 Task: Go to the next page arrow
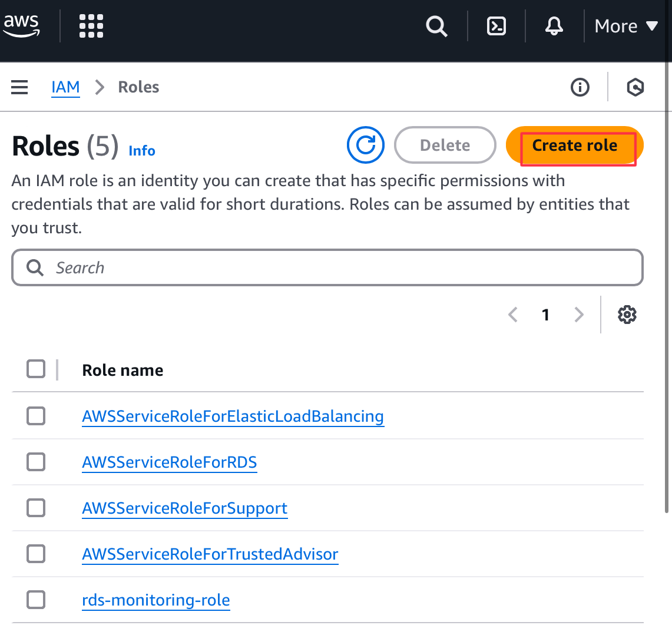tap(579, 315)
